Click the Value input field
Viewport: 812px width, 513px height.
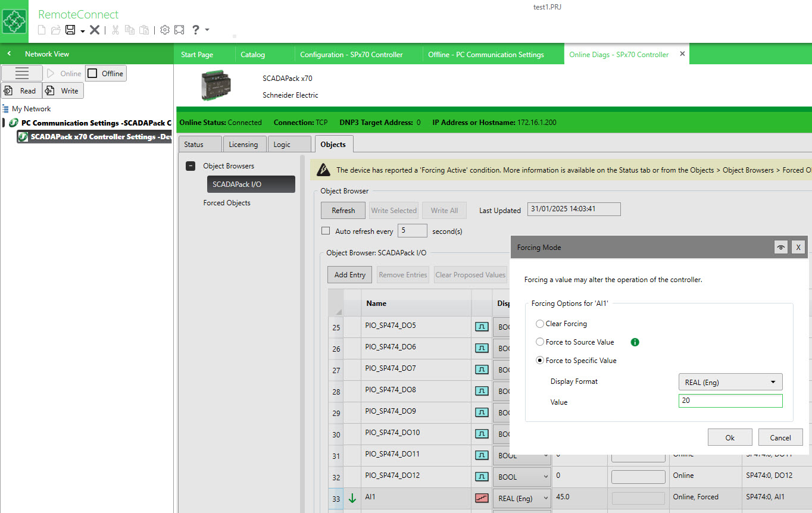730,401
